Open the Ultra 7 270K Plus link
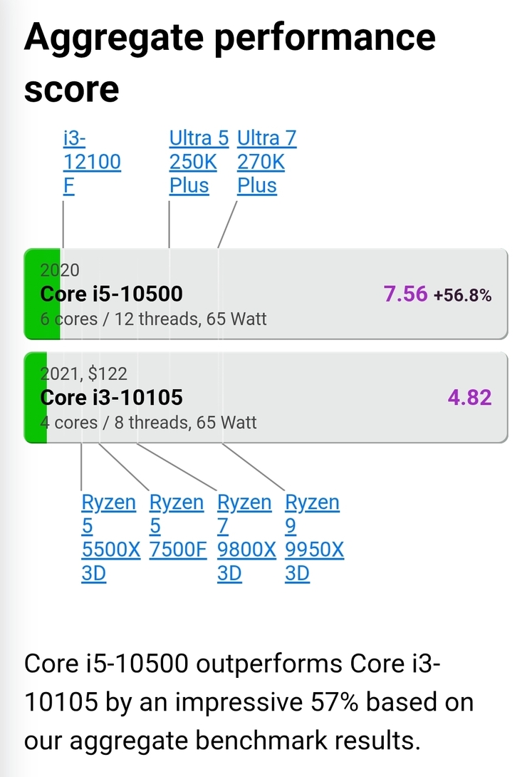 pyautogui.click(x=267, y=162)
